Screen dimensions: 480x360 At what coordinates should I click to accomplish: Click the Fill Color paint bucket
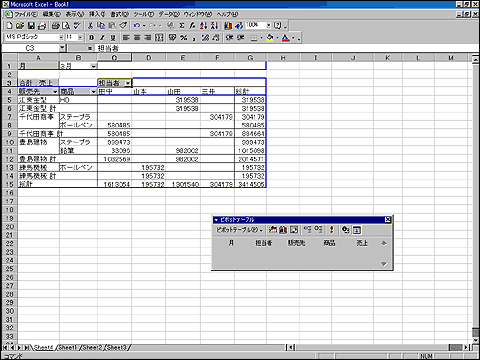pos(270,38)
